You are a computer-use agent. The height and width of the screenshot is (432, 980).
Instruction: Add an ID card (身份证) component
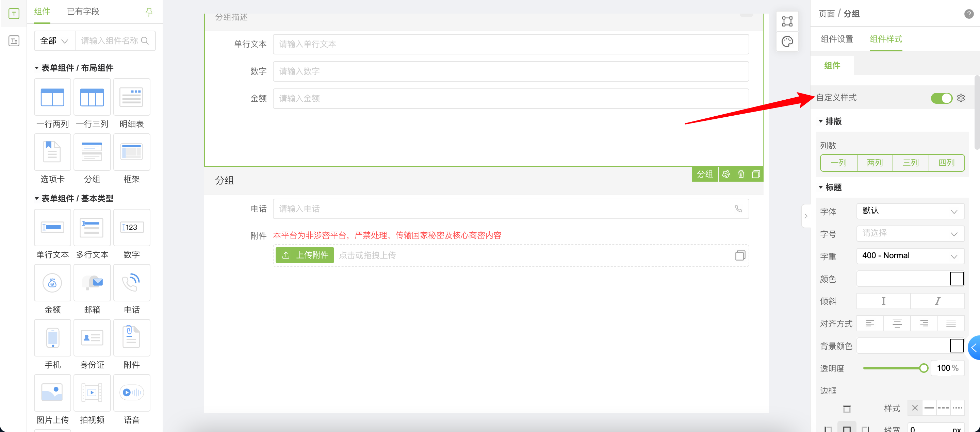click(x=92, y=338)
